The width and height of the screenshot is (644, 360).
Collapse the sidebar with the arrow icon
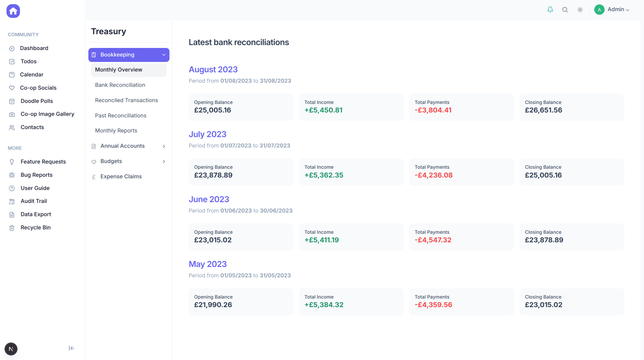click(71, 348)
